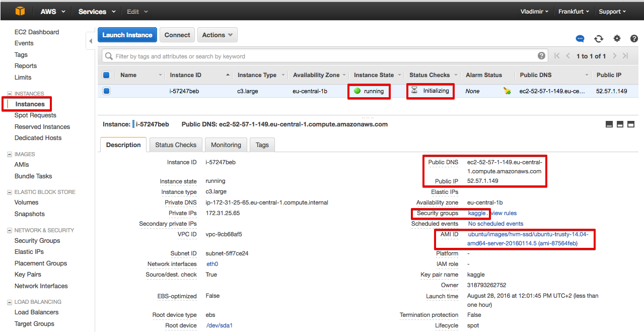644x332 pixels.
Task: Toggle checkbox for instance i-57247beb
Action: 106,91
